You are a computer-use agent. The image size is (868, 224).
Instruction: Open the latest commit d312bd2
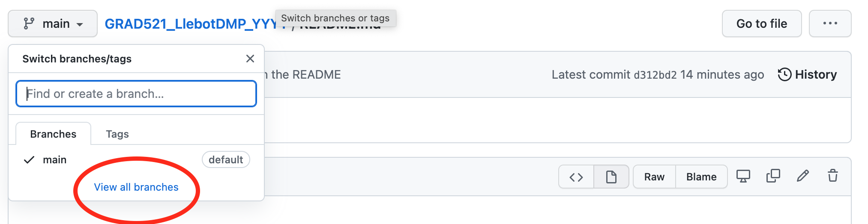655,75
